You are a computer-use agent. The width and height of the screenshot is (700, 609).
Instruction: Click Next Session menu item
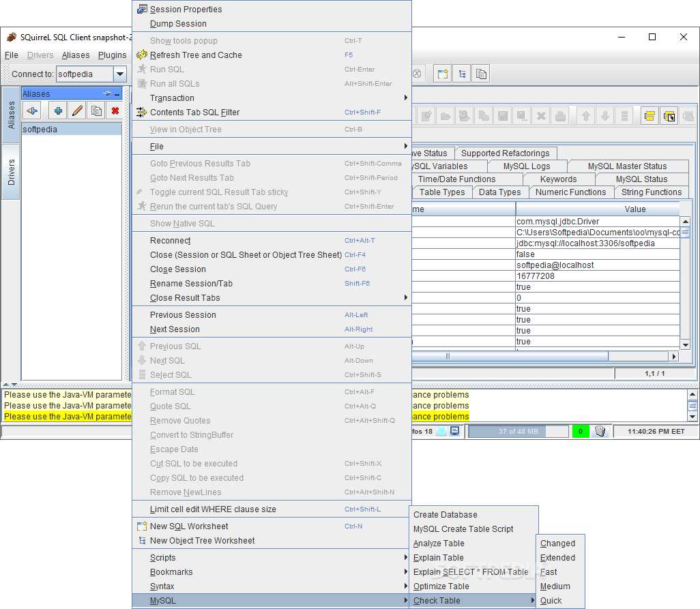click(x=272, y=329)
